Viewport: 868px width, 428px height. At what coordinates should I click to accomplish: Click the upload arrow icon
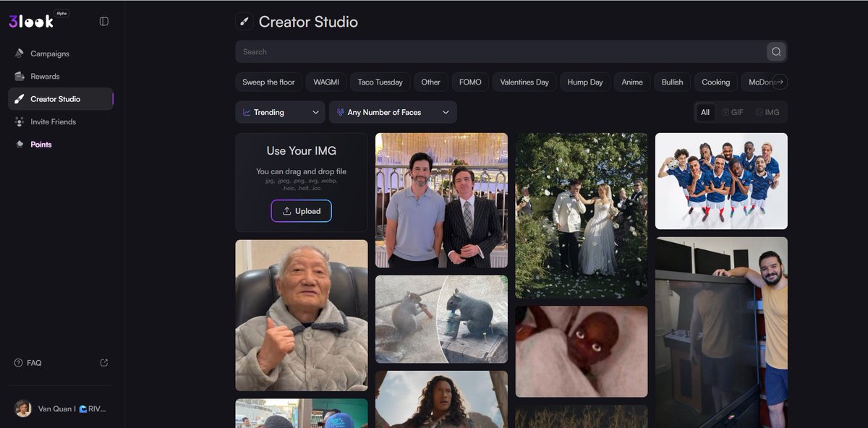pos(286,211)
